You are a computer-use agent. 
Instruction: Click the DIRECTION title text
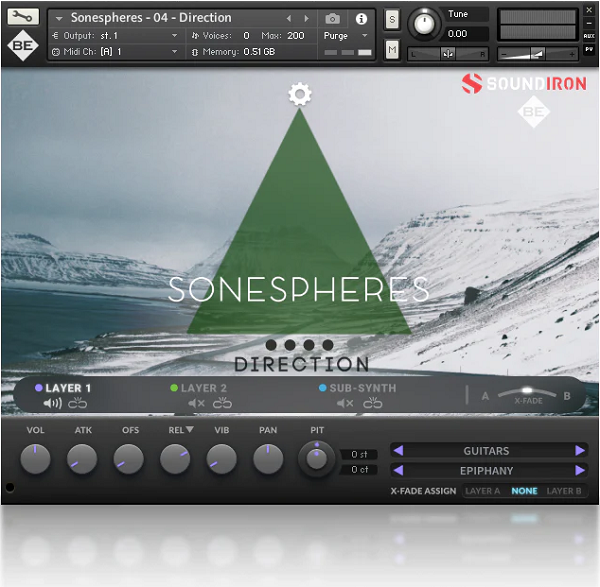[x=302, y=364]
